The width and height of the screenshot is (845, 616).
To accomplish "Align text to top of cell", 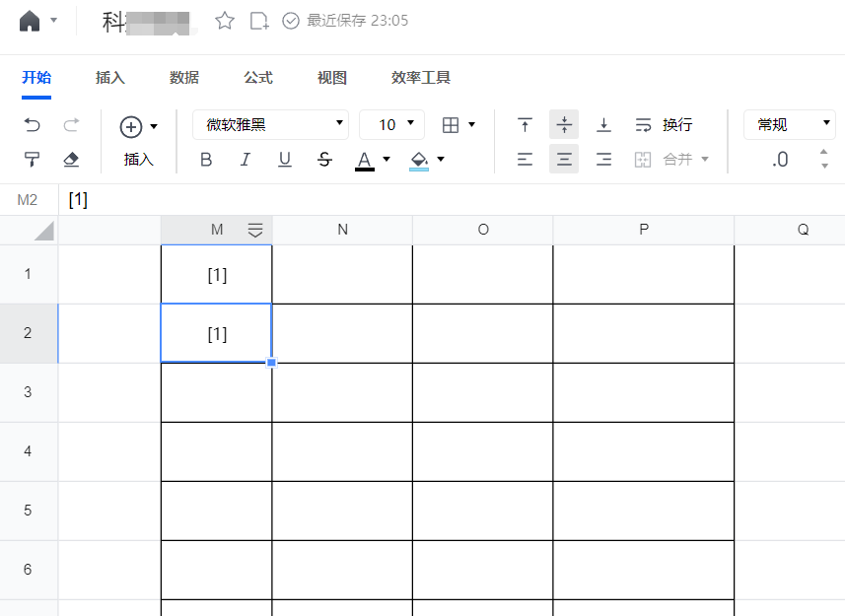I will coord(526,125).
